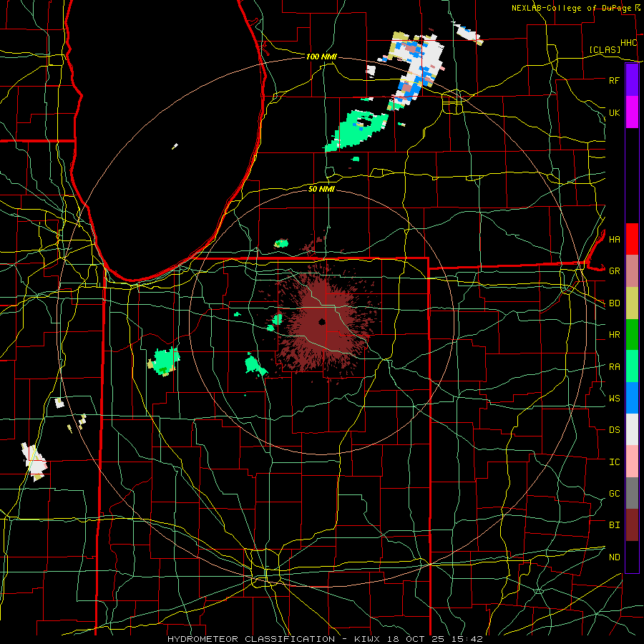Choose the blue WS legend color block

click(x=632, y=398)
